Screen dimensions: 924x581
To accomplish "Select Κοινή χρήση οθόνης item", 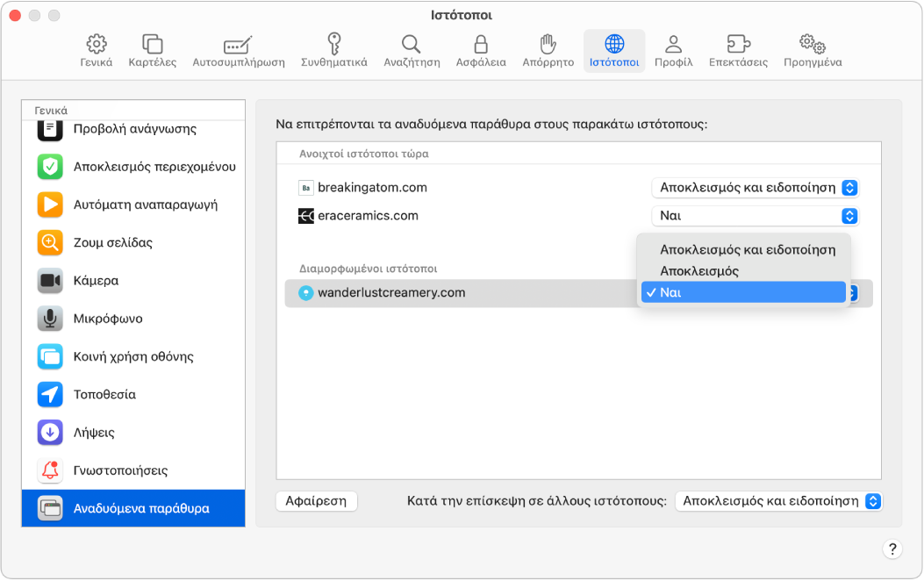I will (133, 356).
